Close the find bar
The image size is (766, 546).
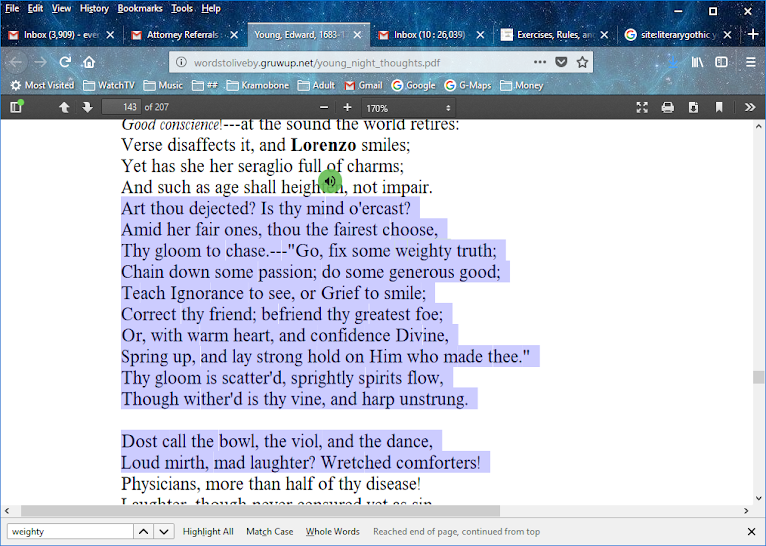751,531
